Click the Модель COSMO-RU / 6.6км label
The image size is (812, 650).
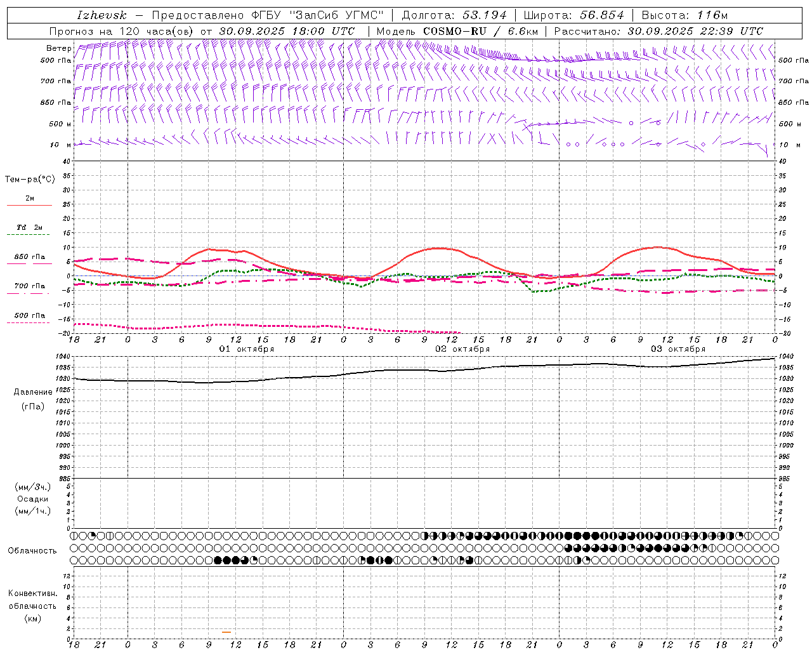(x=457, y=31)
